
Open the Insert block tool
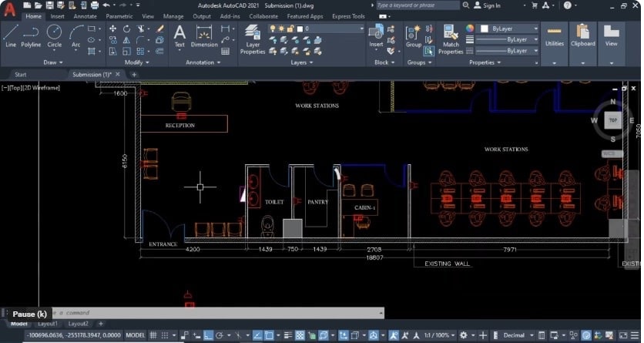[x=376, y=36]
